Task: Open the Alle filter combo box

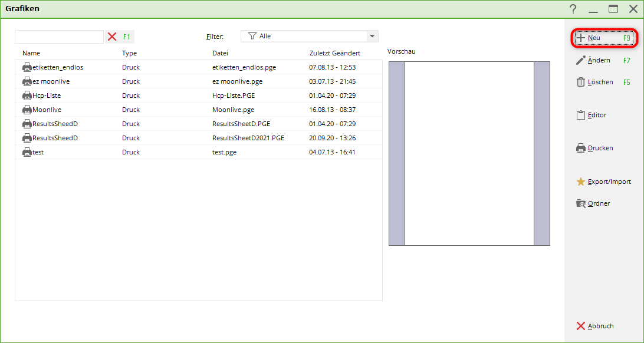Action: [304, 37]
